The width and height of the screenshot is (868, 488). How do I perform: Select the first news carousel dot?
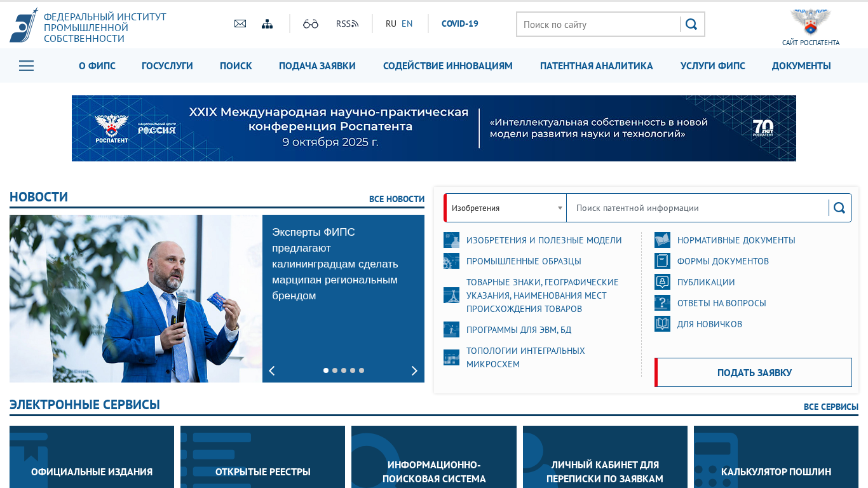(x=326, y=370)
